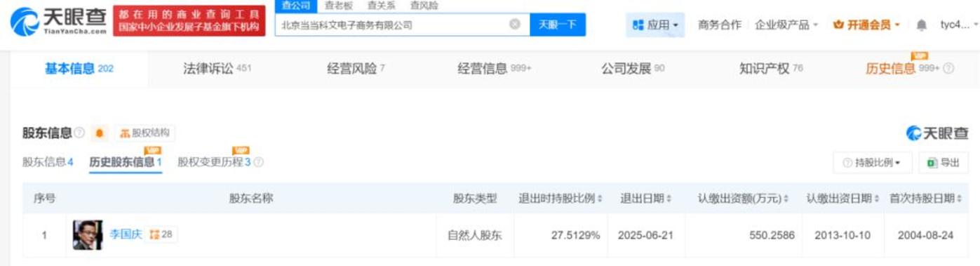Click the orange bell alert icon beside 股东信息

coord(99,133)
